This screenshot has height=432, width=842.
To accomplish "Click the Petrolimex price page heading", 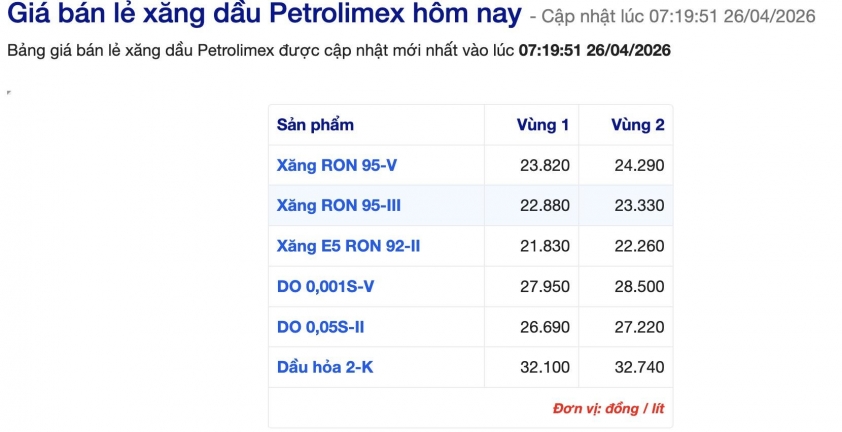I will [264, 15].
